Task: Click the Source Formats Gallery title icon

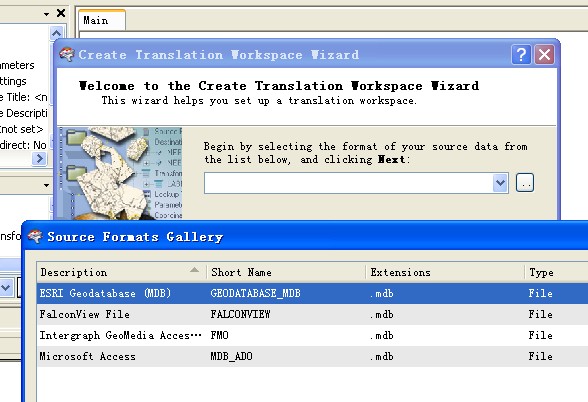Action: click(36, 237)
